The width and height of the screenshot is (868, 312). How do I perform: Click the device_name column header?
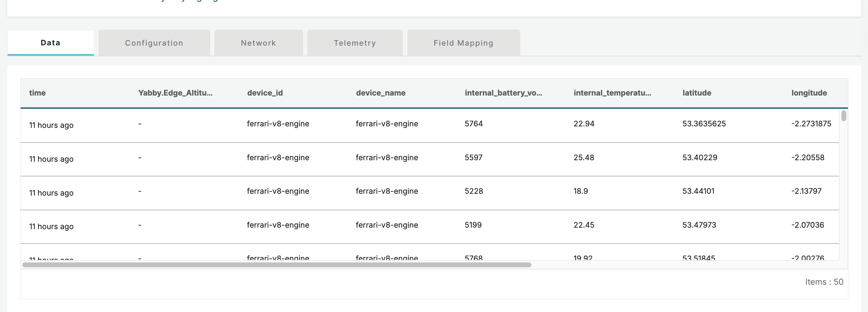[380, 93]
